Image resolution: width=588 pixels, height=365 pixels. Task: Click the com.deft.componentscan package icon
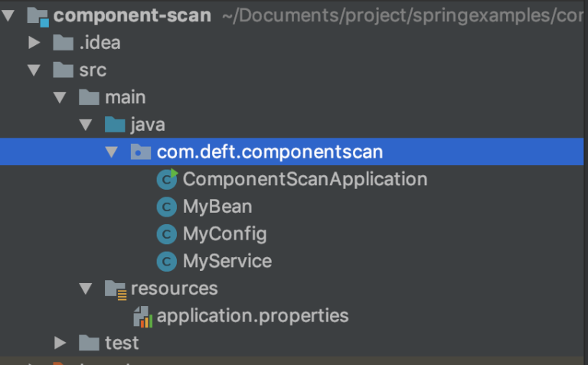pos(141,152)
